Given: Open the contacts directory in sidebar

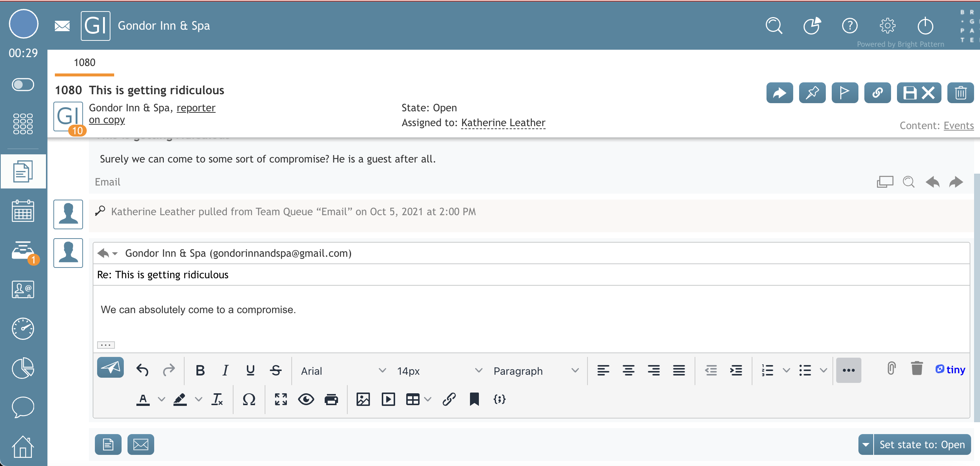Looking at the screenshot, I should [23, 289].
